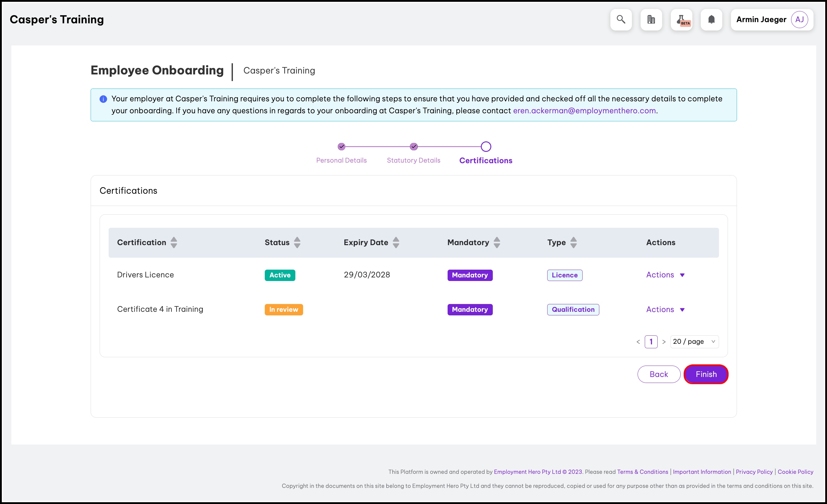Expand Actions for Certificate 4 in Training
Viewport: 827px width, 504px height.
[x=665, y=309]
